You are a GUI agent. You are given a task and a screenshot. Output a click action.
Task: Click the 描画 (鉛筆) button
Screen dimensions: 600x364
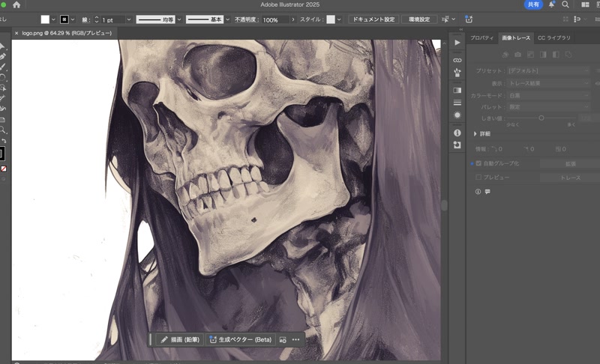[180, 339]
